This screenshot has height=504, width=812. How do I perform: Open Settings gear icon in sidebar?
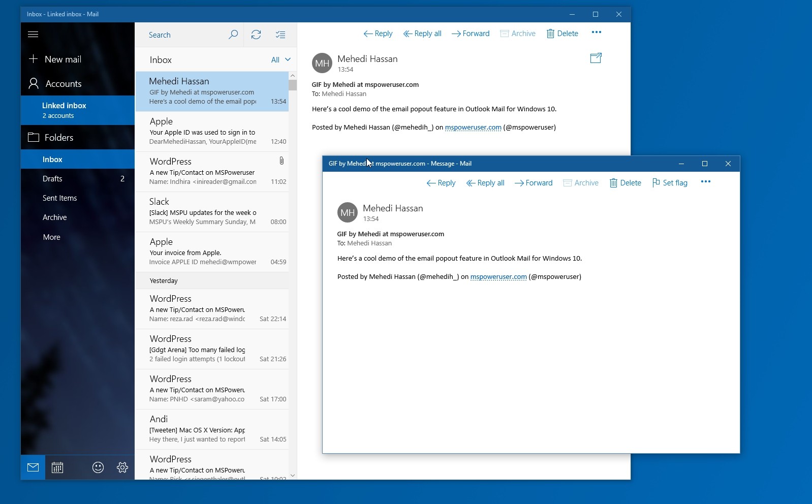tap(122, 467)
